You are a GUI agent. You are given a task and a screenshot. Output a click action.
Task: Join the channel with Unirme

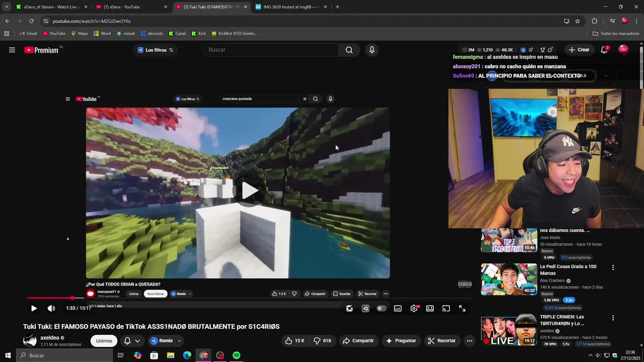point(104,340)
